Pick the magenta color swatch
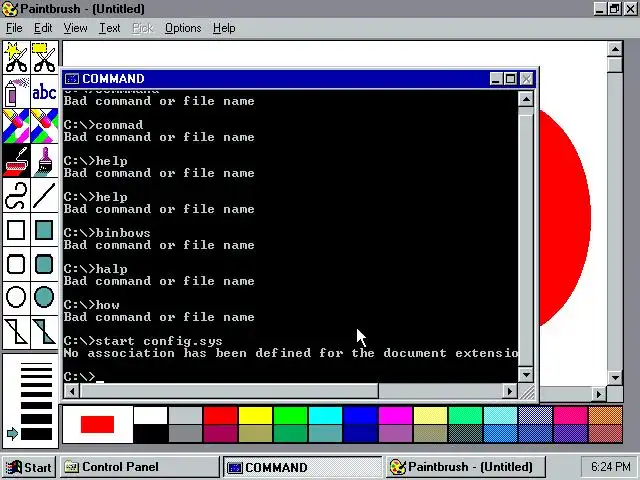 tap(396, 416)
